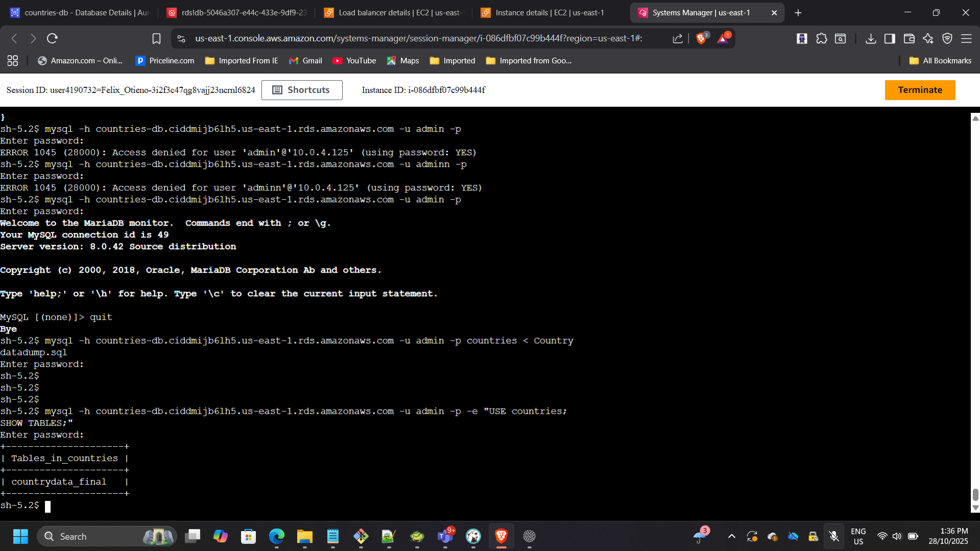Open the Brave hamburger menu
Image resolution: width=980 pixels, height=551 pixels.
pos(967,38)
